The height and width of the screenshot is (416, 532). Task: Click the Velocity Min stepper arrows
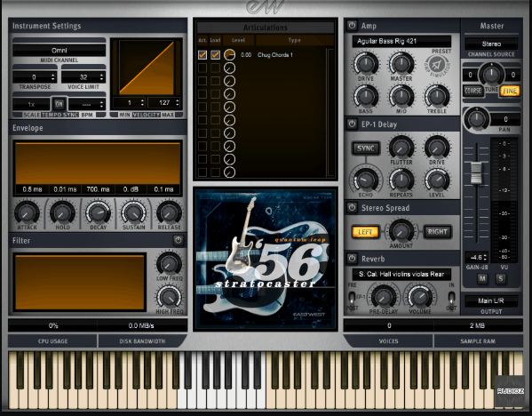point(142,102)
